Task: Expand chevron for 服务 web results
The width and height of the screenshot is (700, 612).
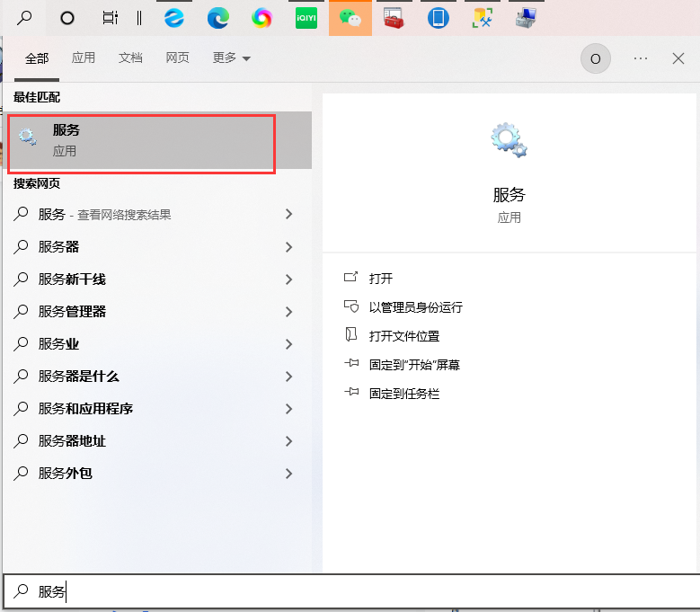Action: (x=288, y=214)
